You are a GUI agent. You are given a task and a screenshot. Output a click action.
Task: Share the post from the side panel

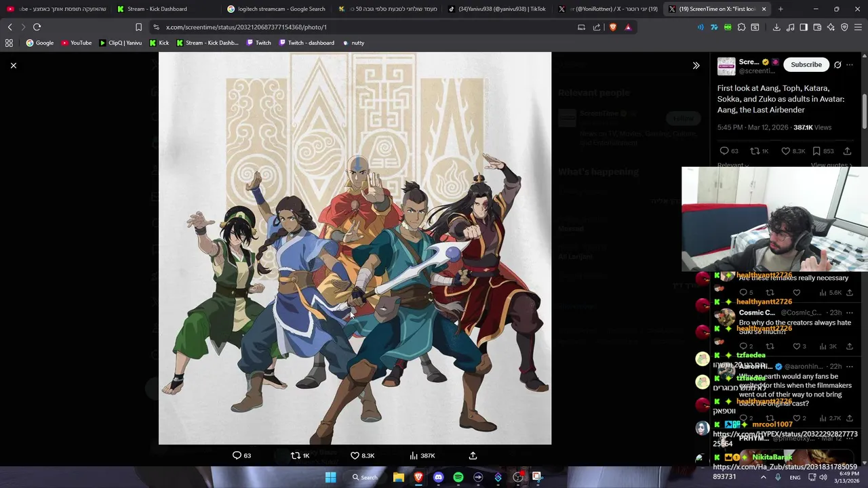coord(847,151)
